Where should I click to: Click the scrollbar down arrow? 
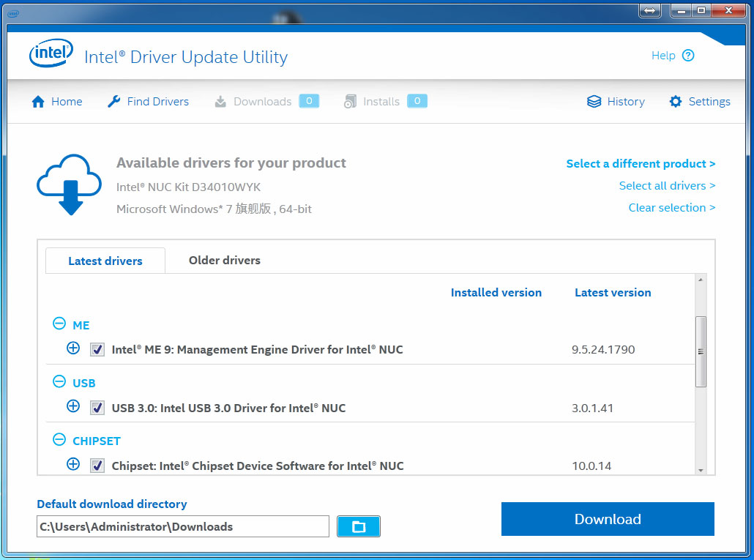coord(701,470)
